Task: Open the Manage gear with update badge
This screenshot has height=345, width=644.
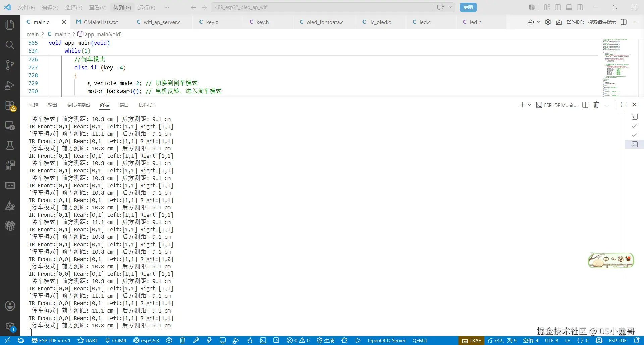Action: pos(10,326)
